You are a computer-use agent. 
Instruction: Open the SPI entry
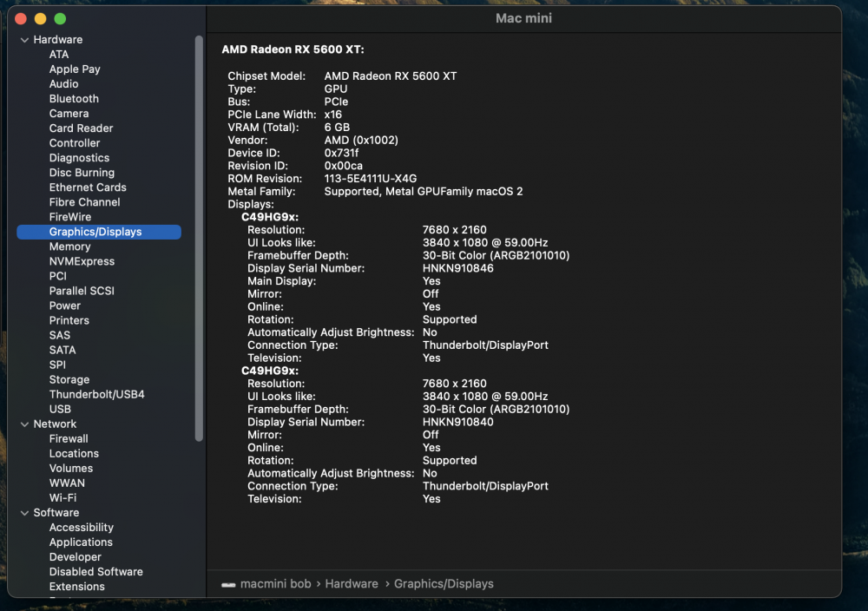pyautogui.click(x=57, y=365)
